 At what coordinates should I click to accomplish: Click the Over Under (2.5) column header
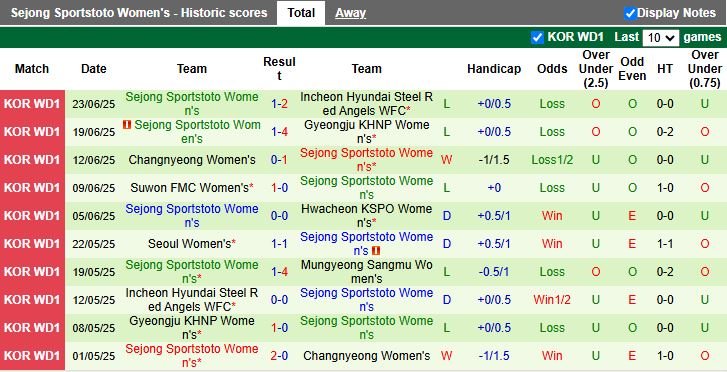[596, 69]
